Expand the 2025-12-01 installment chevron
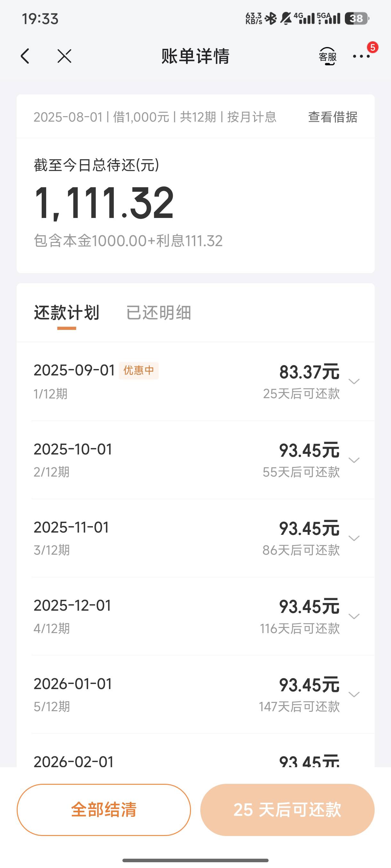 tap(354, 616)
